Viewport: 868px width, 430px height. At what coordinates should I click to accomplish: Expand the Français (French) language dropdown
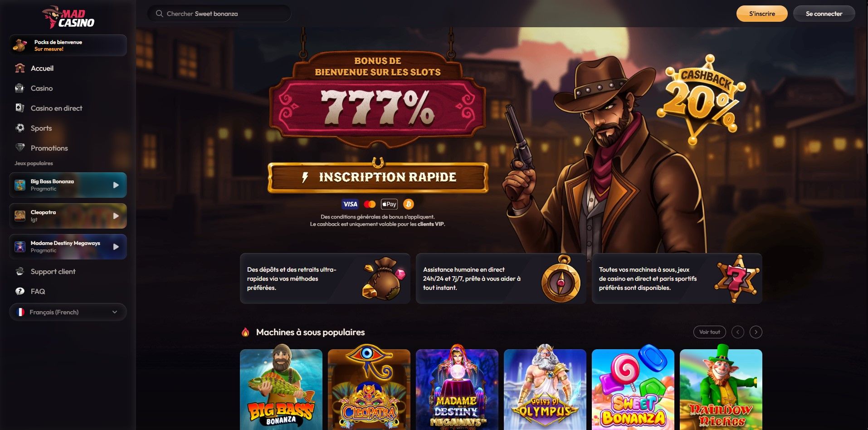click(68, 312)
